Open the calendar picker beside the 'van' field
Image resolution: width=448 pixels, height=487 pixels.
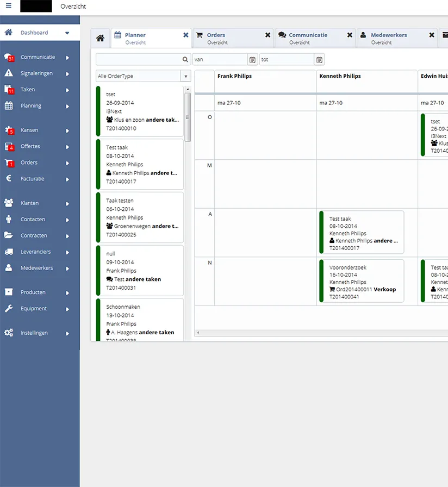[x=251, y=59]
